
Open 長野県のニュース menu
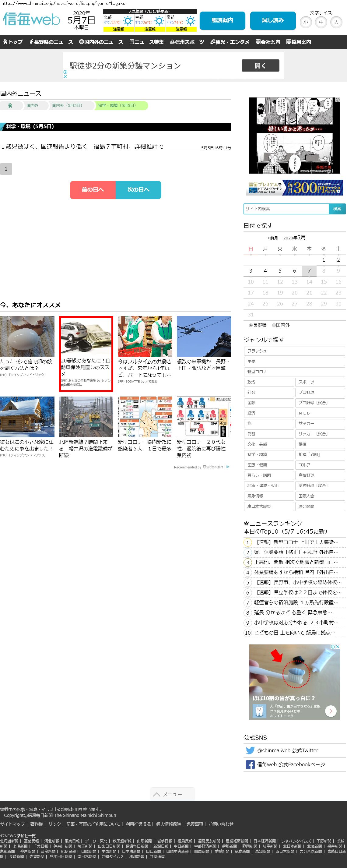tap(51, 42)
